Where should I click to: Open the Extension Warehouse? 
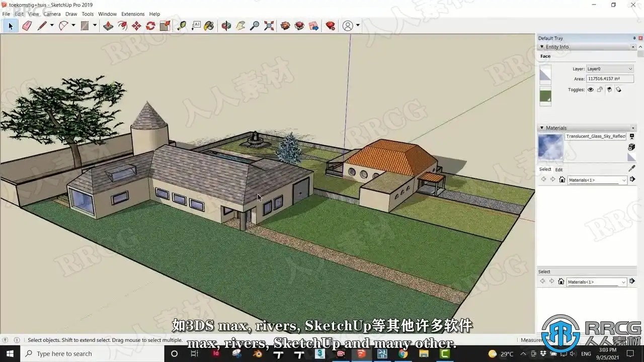(x=299, y=26)
